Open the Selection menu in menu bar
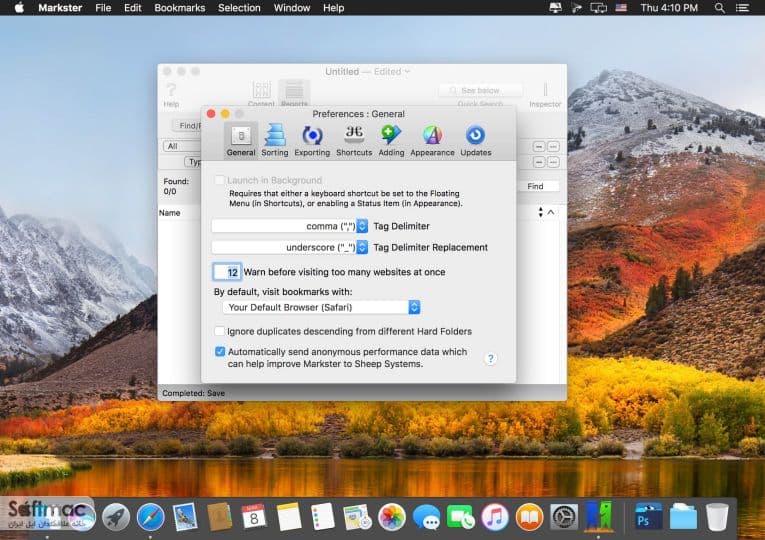Screen dimensions: 765x540 coord(239,8)
